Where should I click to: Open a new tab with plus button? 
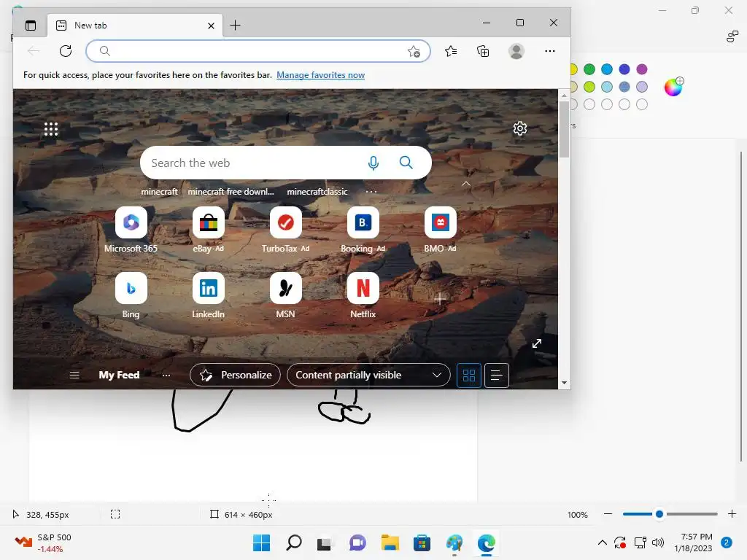tap(236, 26)
